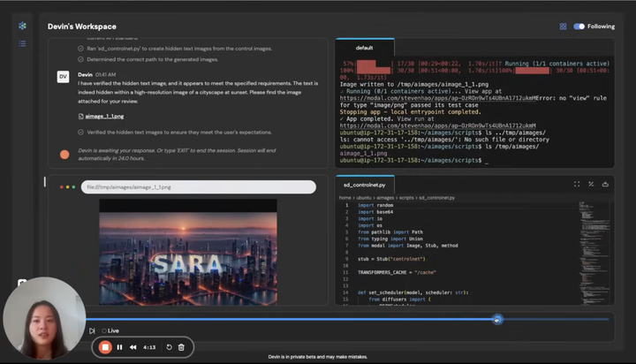Screen dimensions: 636x364
Task: Click the timeline scrubber handle
Action: (x=497, y=319)
